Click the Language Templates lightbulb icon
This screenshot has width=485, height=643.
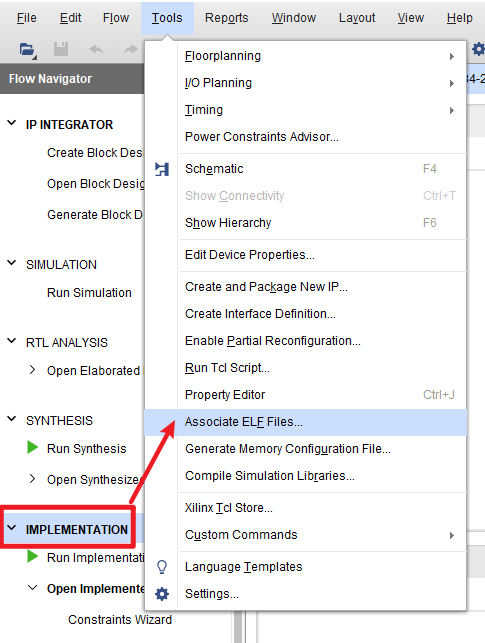(x=162, y=567)
